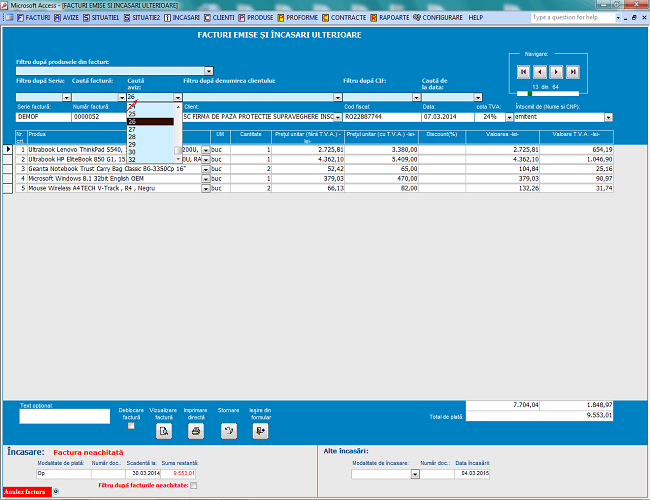The image size is (650, 500).
Task: Click the Numar factura 0000052 field
Action: click(x=99, y=117)
